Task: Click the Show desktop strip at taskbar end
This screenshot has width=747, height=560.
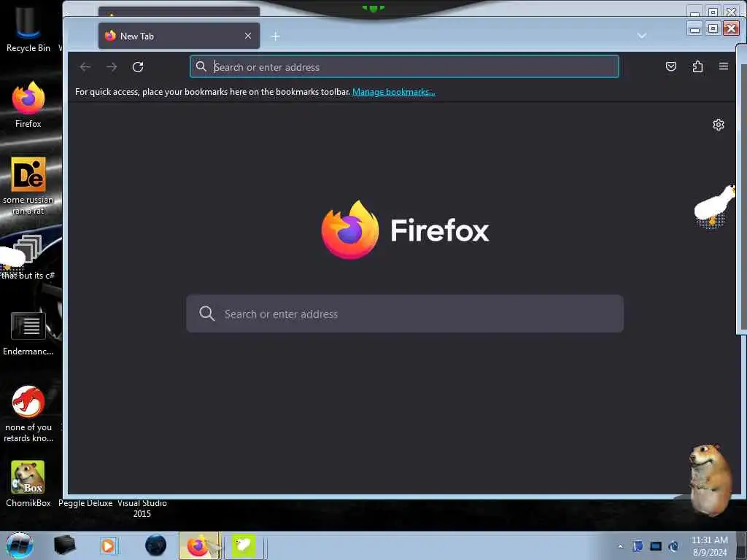Action: pos(741,545)
